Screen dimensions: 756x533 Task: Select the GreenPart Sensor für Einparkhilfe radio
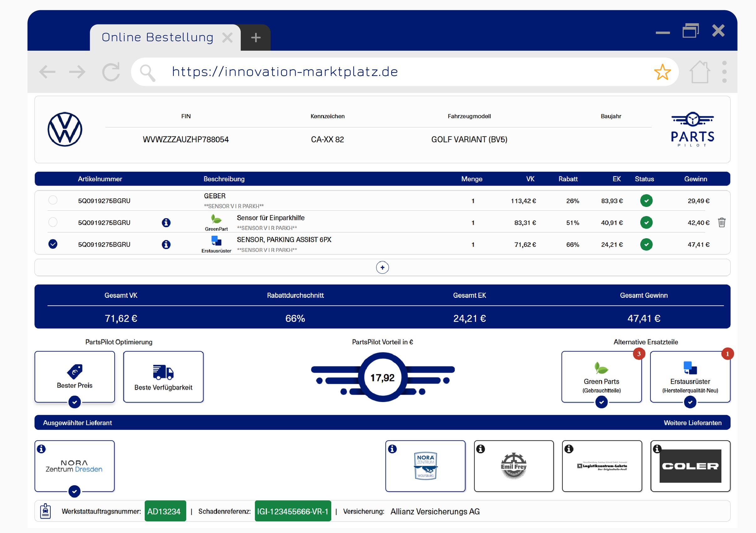pyautogui.click(x=53, y=222)
